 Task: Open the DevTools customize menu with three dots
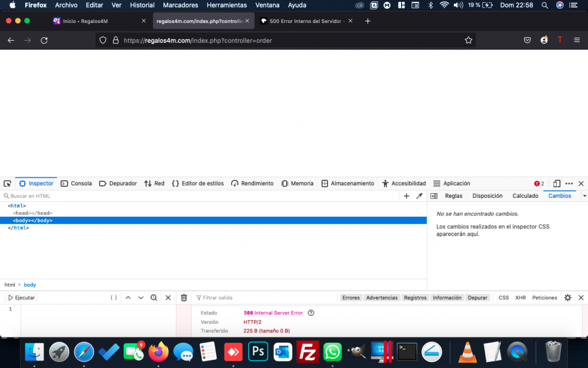(568, 183)
